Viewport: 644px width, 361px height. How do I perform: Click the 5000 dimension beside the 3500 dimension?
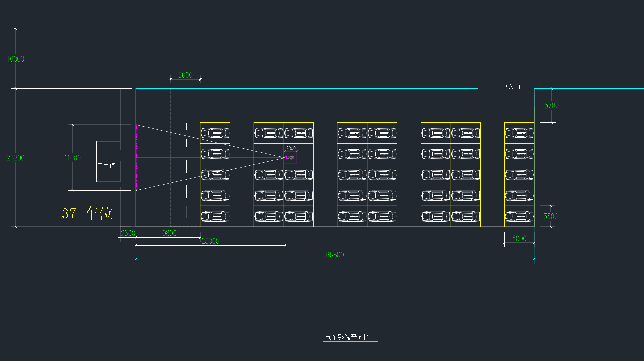(519, 238)
